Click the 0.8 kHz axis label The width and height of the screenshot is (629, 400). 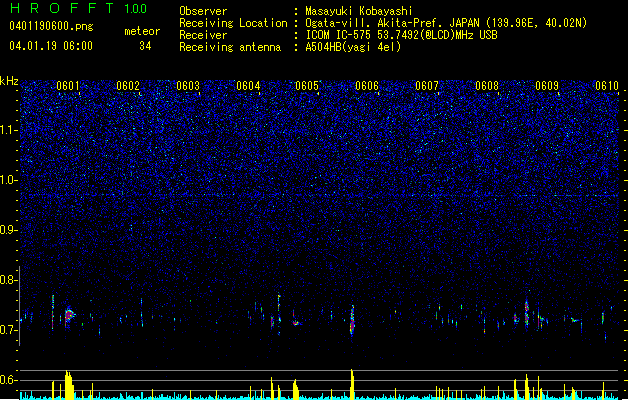[x=9, y=280]
